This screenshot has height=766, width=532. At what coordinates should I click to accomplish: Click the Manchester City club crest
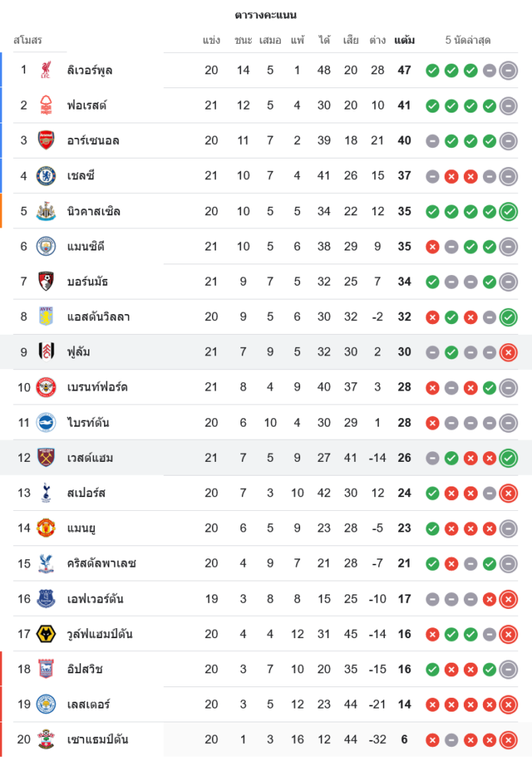[x=46, y=247]
